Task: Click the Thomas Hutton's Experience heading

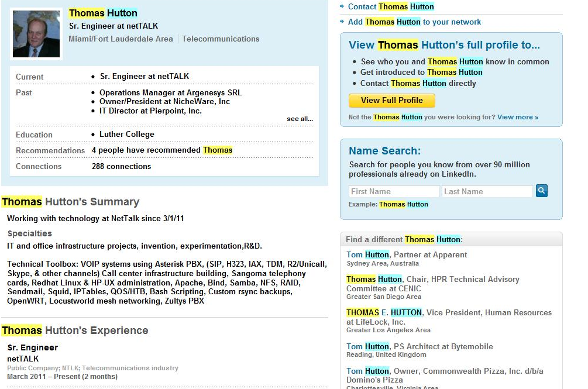Action: [x=75, y=331]
